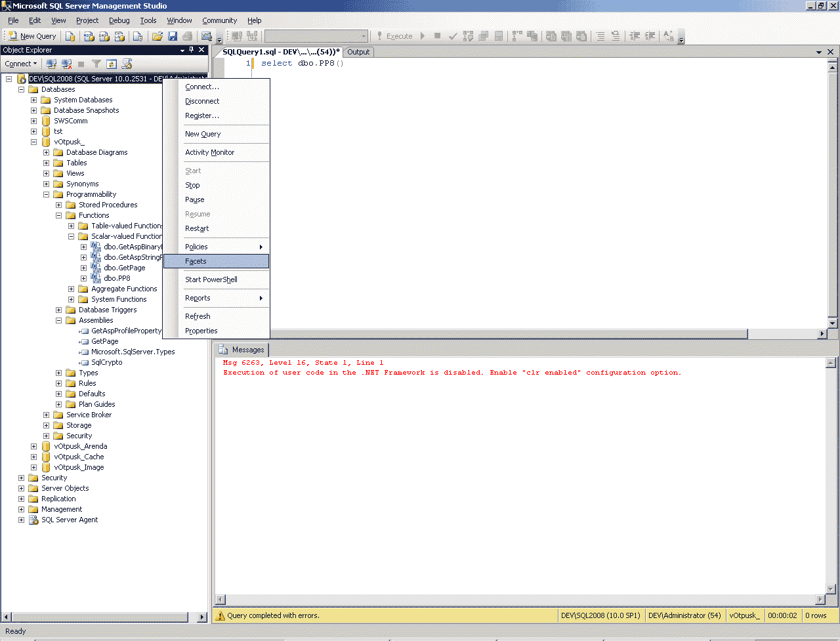Display the Estimated Execution Plan

pyautogui.click(x=468, y=36)
